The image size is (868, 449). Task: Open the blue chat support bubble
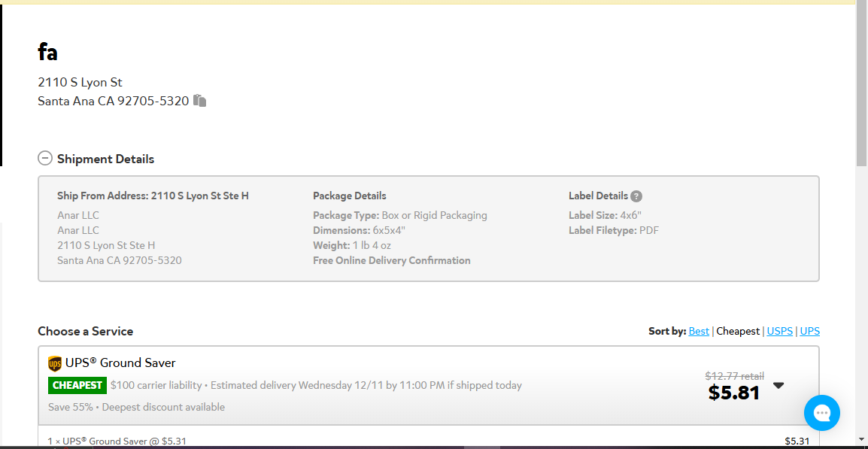pyautogui.click(x=822, y=413)
